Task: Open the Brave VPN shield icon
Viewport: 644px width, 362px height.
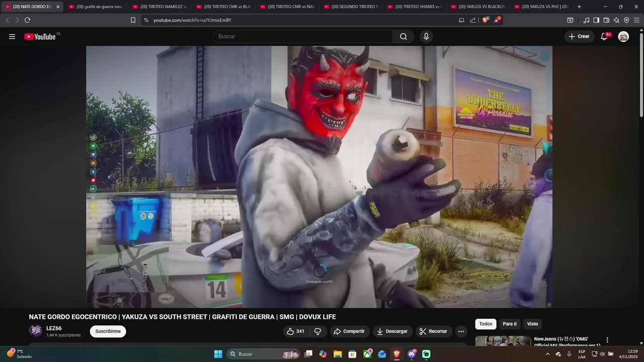Action: (x=626, y=20)
